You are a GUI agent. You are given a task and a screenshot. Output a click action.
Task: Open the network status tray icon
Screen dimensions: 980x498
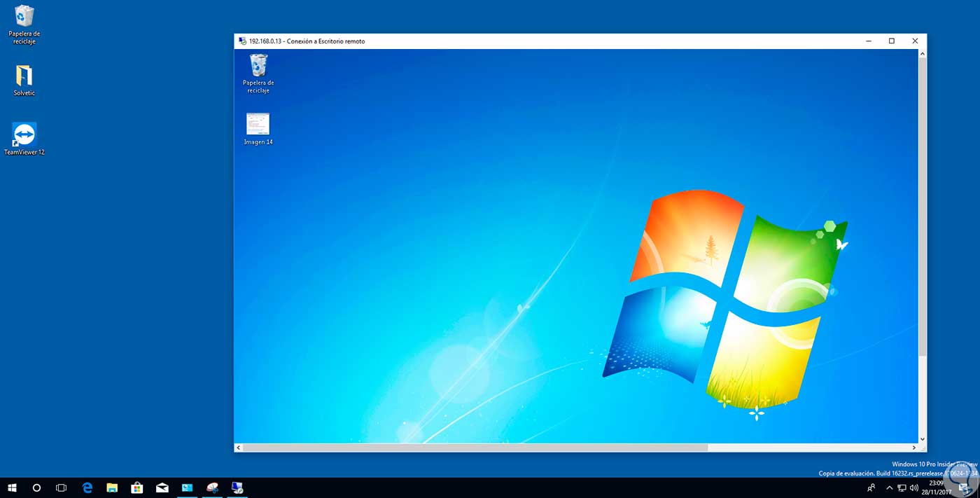click(x=902, y=487)
